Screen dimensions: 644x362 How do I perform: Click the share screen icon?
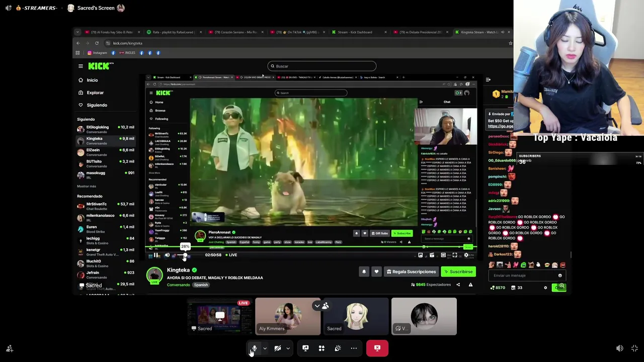tap(305, 348)
